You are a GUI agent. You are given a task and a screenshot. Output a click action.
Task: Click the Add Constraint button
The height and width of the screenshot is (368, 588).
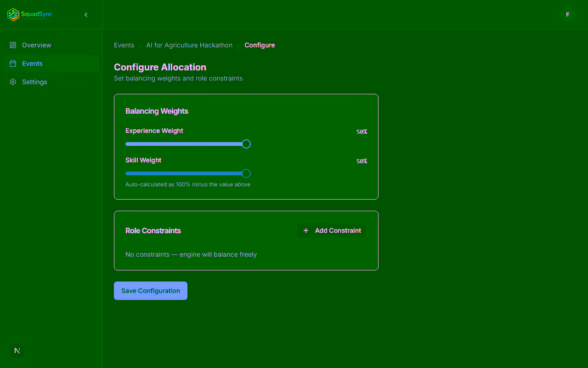tap(332, 230)
